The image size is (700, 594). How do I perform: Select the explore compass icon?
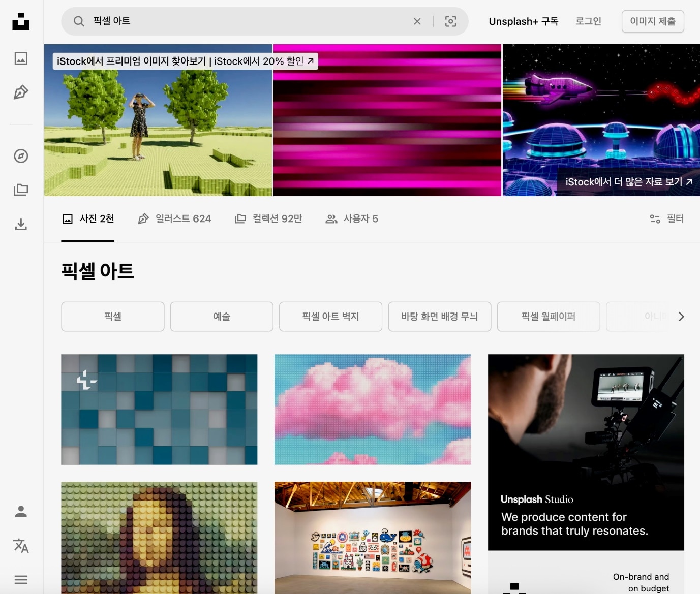click(20, 157)
